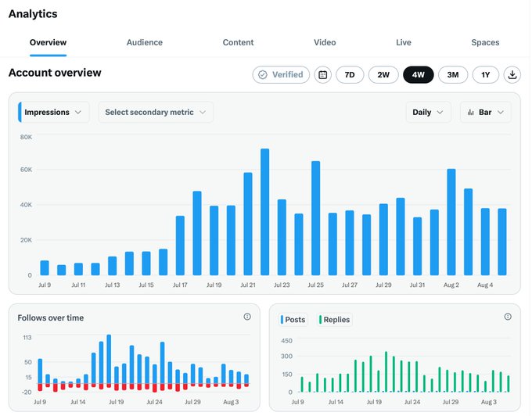Toggle the Replies series legend
This screenshot has height=416, width=532.
(335, 320)
